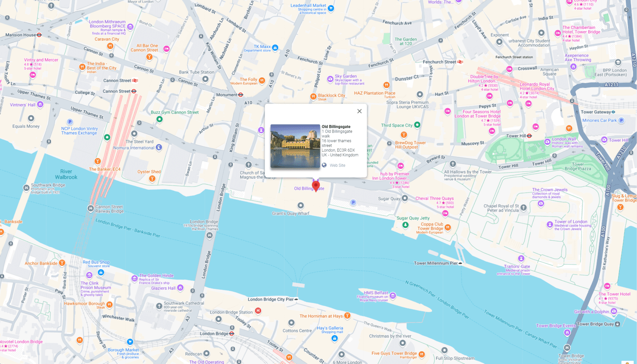The width and height of the screenshot is (637, 364).
Task: Open the Web Site link in popup
Action: [337, 165]
